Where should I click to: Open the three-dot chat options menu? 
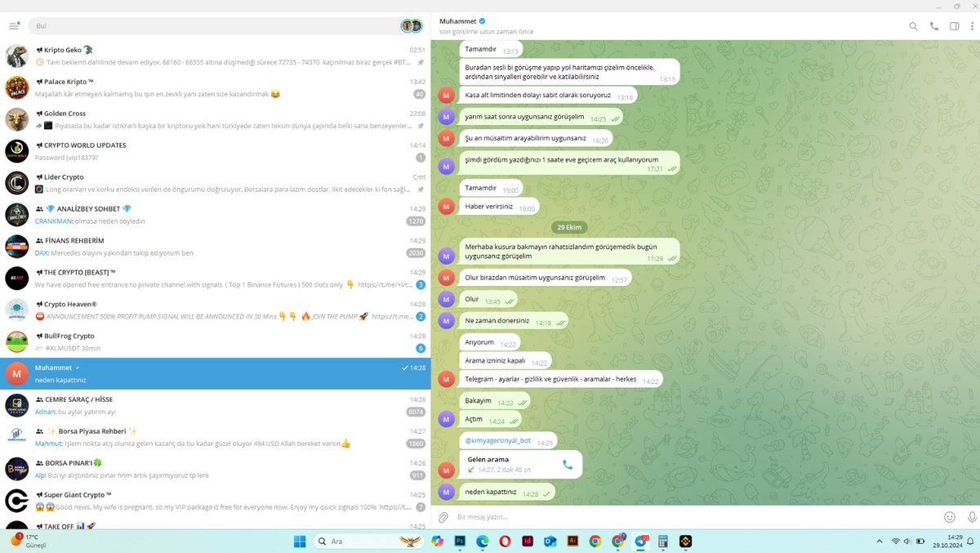click(972, 26)
